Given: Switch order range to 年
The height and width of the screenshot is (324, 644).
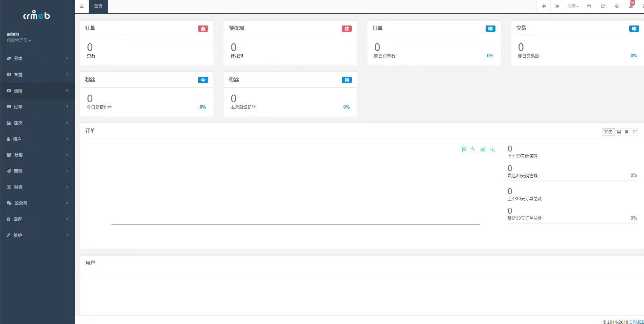Looking at the screenshot, I should tap(635, 132).
